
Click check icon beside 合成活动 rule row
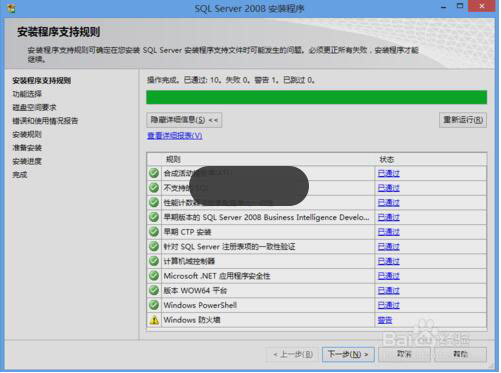(x=154, y=173)
